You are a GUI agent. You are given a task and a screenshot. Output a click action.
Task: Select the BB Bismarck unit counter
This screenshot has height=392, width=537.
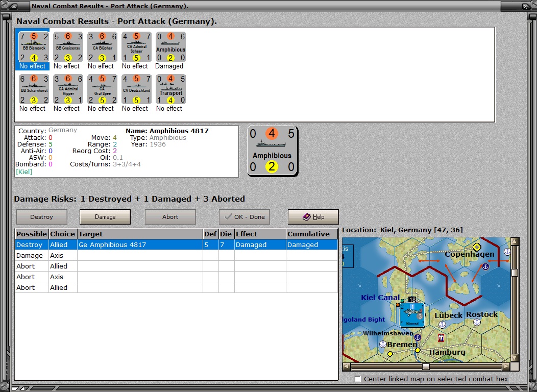tap(34, 47)
